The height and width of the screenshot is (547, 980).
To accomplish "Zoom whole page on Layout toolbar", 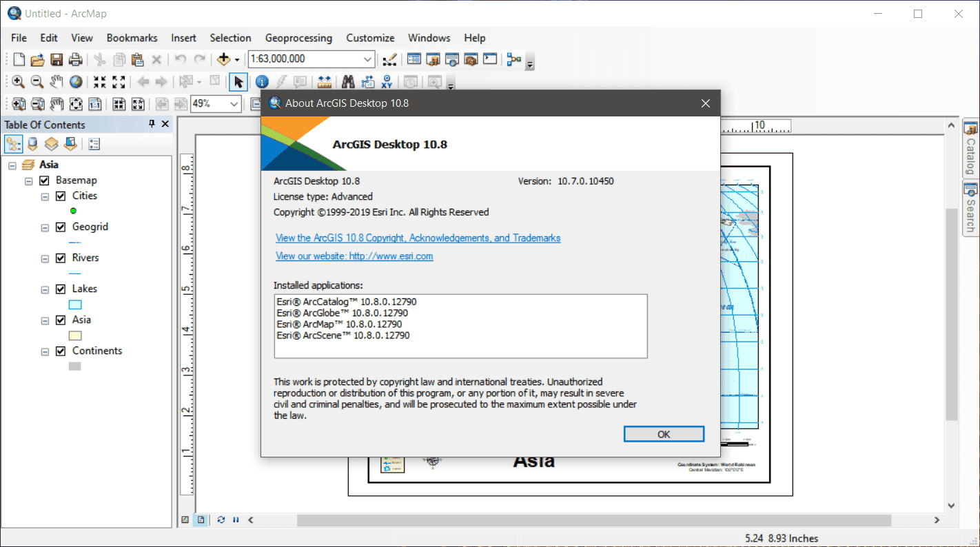I will (x=76, y=104).
